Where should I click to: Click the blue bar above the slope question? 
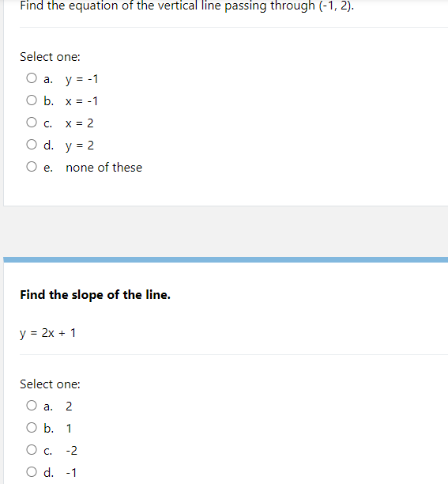click(226, 260)
